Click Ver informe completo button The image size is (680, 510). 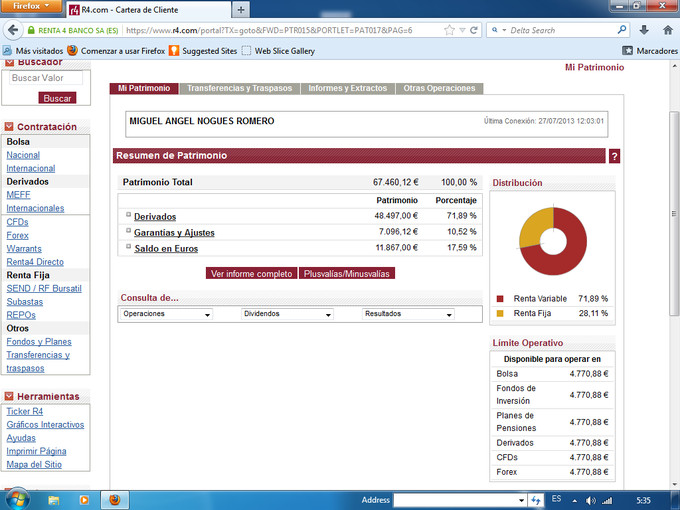tap(251, 273)
